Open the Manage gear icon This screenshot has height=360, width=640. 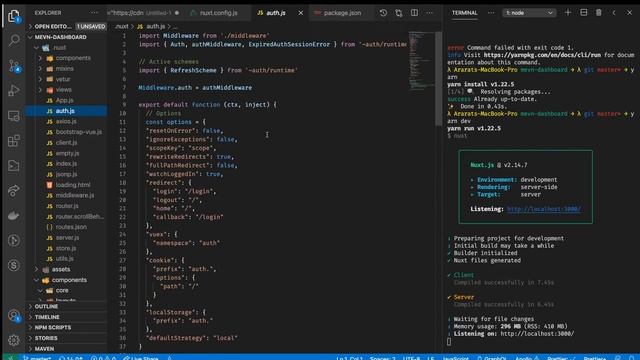pos(14,340)
